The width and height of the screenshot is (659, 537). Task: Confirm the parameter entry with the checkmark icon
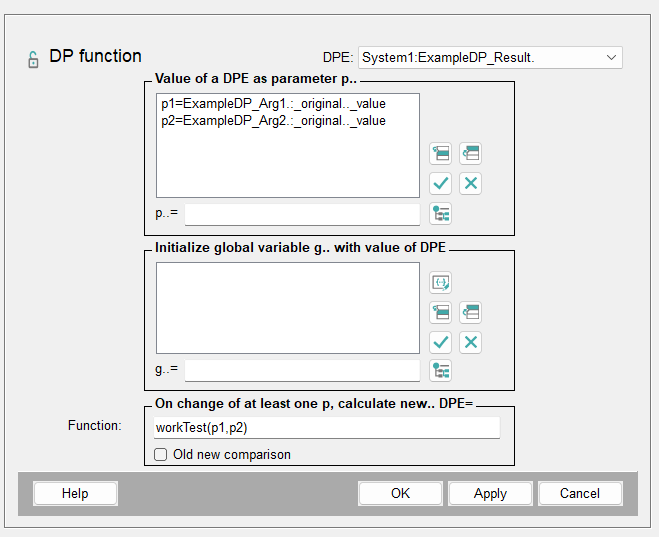pos(440,183)
